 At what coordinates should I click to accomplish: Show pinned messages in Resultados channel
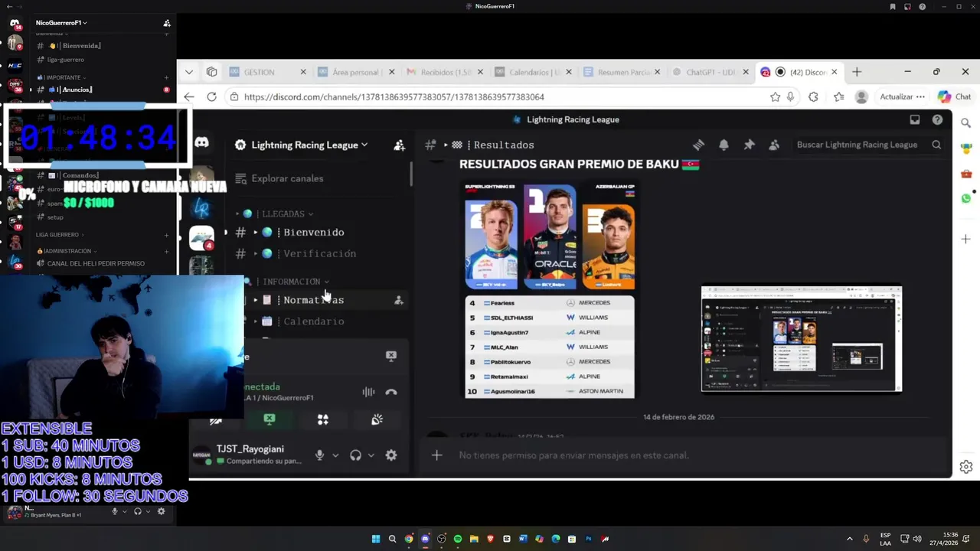749,145
